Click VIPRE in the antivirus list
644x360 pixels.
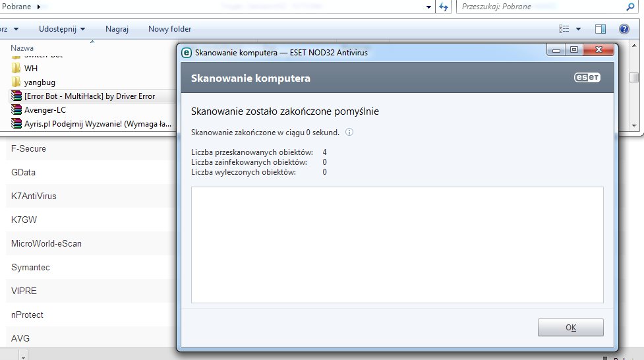(24, 291)
